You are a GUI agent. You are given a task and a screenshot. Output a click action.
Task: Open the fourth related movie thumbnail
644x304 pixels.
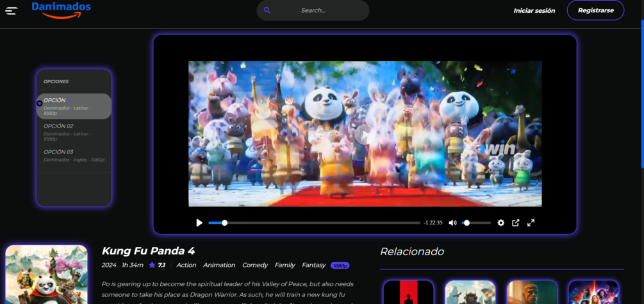pyautogui.click(x=593, y=292)
